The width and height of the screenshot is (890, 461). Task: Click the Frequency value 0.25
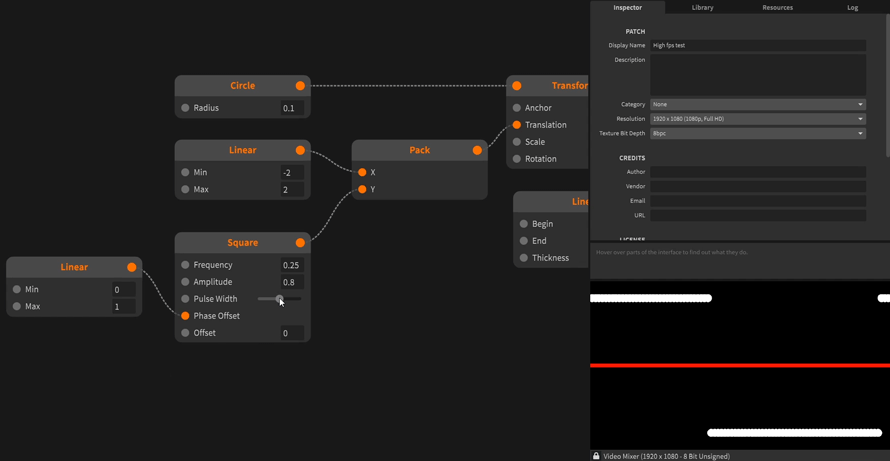point(292,265)
